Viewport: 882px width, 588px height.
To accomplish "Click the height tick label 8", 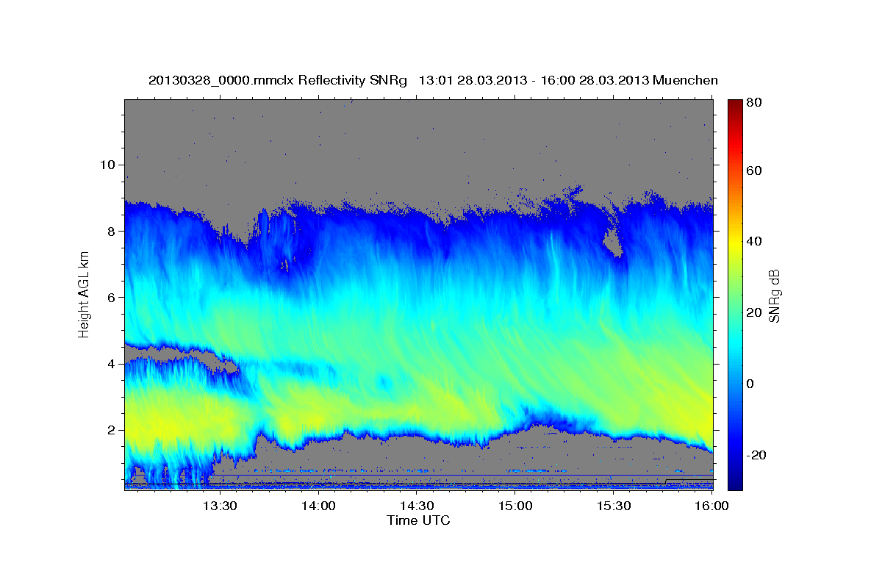I will pos(112,231).
